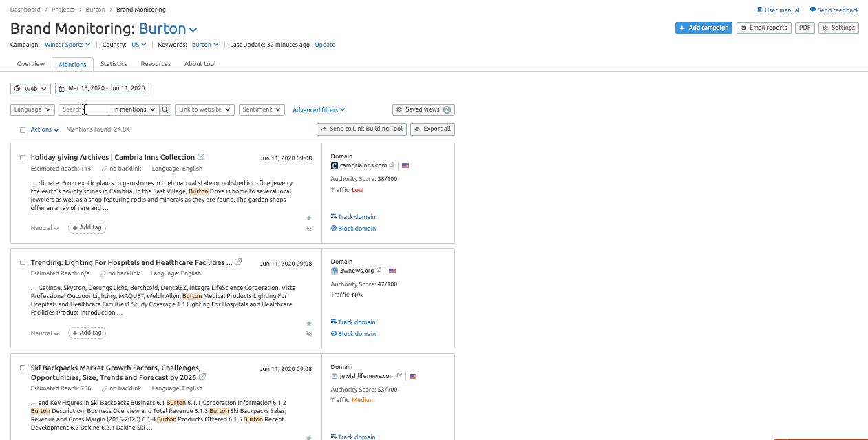The image size is (868, 440).
Task: Switch to the Resources tab
Action: click(156, 64)
